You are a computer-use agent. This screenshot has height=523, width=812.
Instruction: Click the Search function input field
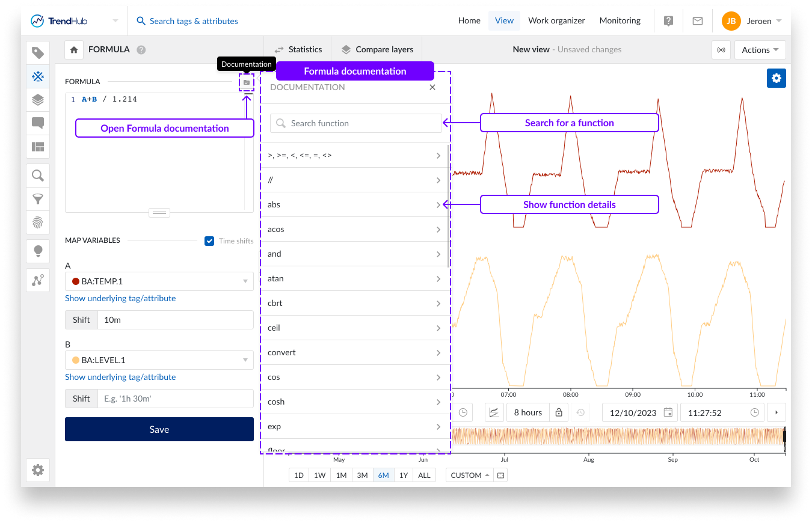tap(356, 123)
